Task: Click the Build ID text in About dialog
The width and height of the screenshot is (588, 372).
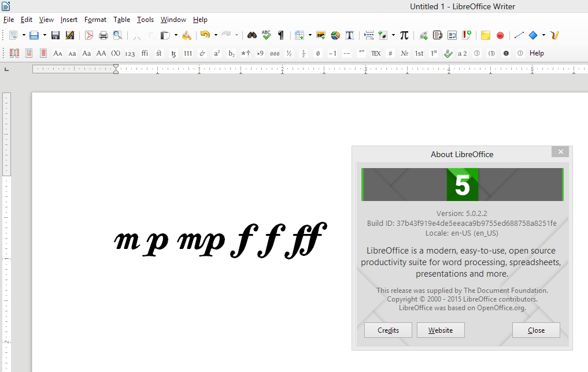Action: 461,224
